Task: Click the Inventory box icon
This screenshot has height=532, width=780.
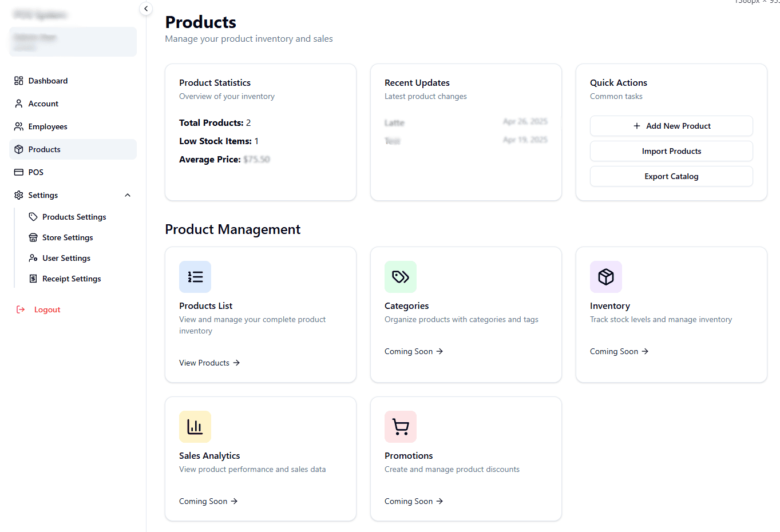Action: [606, 277]
